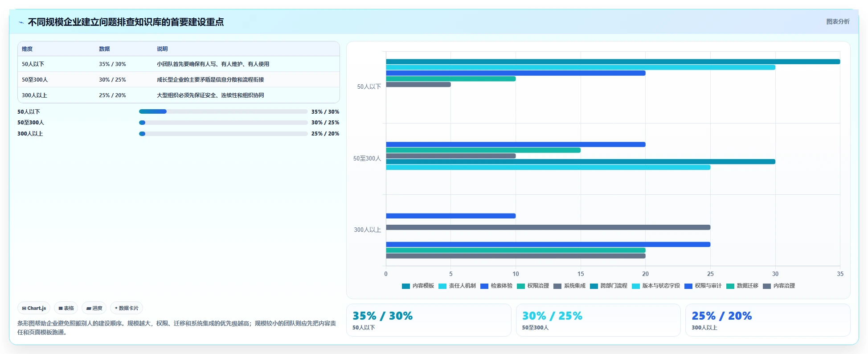Click the summary paragraph starting with 条形图帮助企业
The width and height of the screenshot is (868, 354).
pos(176,328)
